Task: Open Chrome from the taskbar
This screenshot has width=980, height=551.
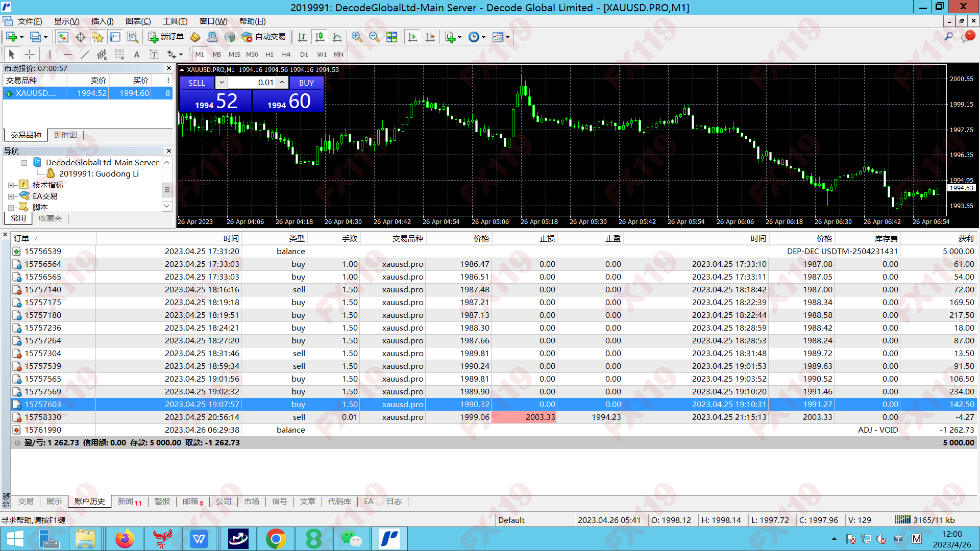Action: click(x=276, y=539)
